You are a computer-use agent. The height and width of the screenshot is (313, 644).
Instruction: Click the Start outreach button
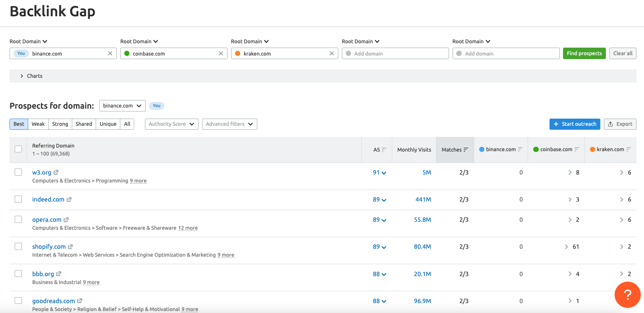click(x=575, y=124)
